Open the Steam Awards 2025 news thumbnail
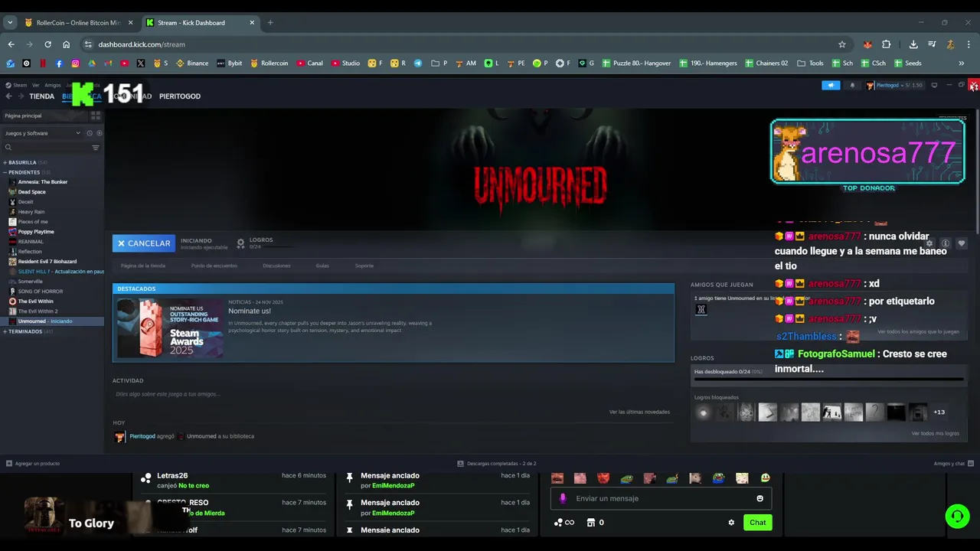The width and height of the screenshot is (980, 551). (x=170, y=328)
